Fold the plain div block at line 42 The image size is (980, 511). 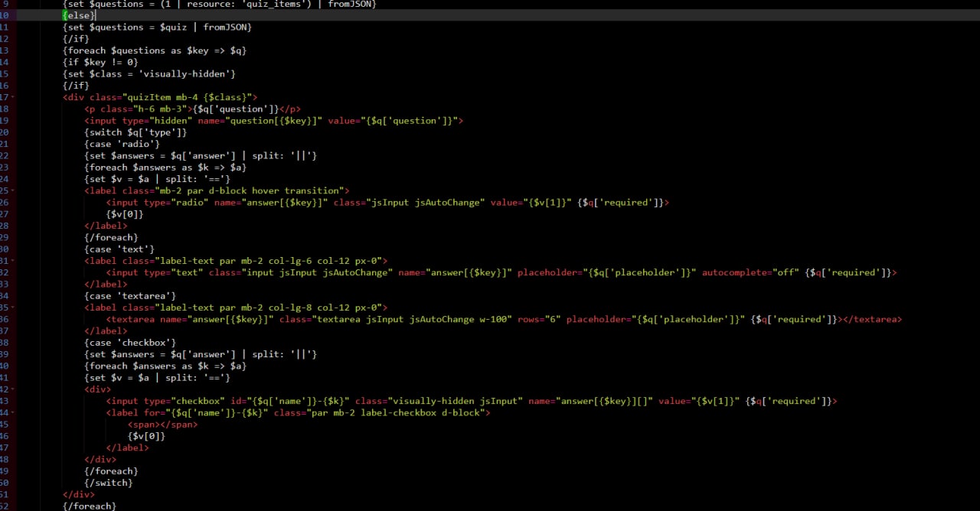coord(13,389)
